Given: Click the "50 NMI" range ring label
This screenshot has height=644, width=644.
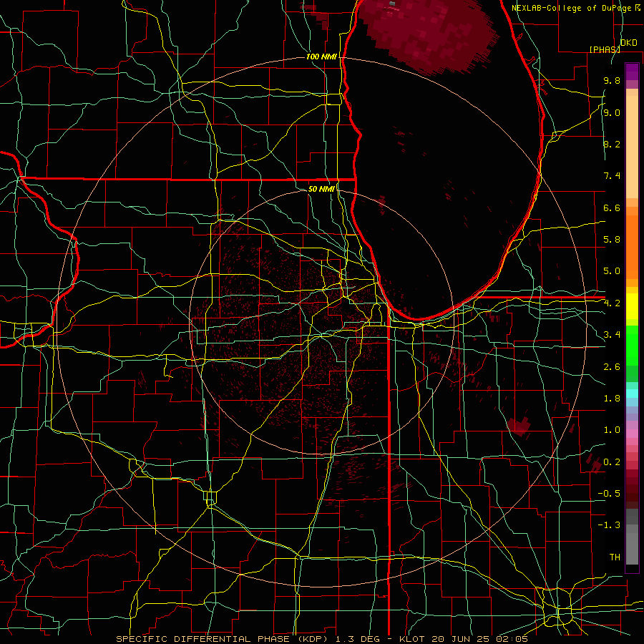Looking at the screenshot, I should coord(321,189).
